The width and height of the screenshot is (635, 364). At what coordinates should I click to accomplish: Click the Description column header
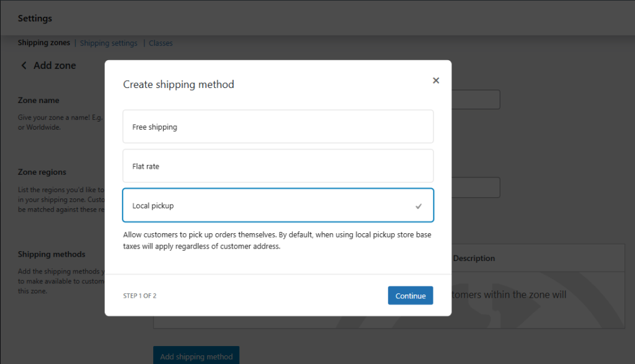coord(474,259)
